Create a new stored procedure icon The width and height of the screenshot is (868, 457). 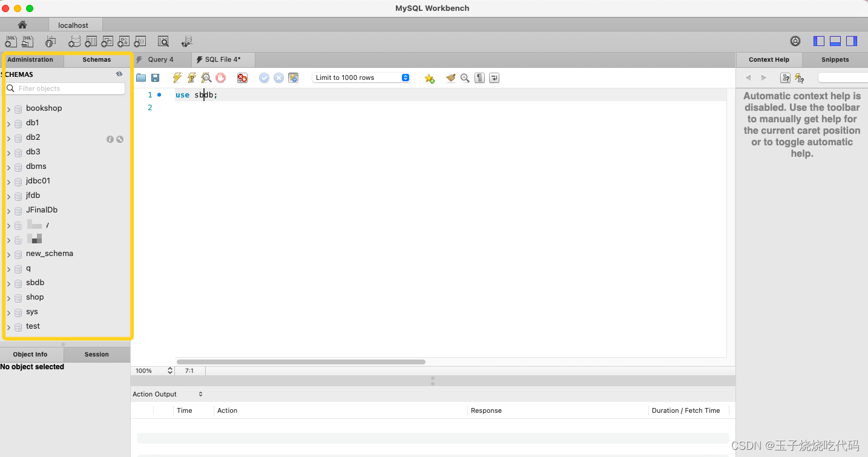pyautogui.click(x=123, y=41)
